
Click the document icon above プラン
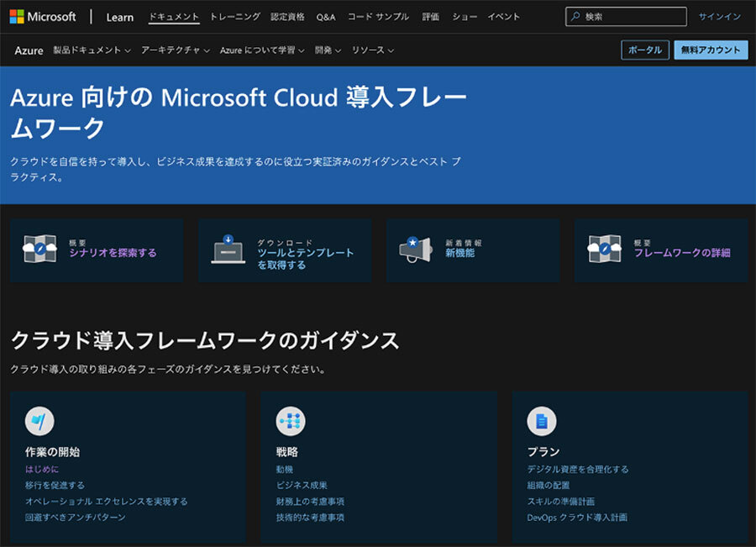(541, 421)
